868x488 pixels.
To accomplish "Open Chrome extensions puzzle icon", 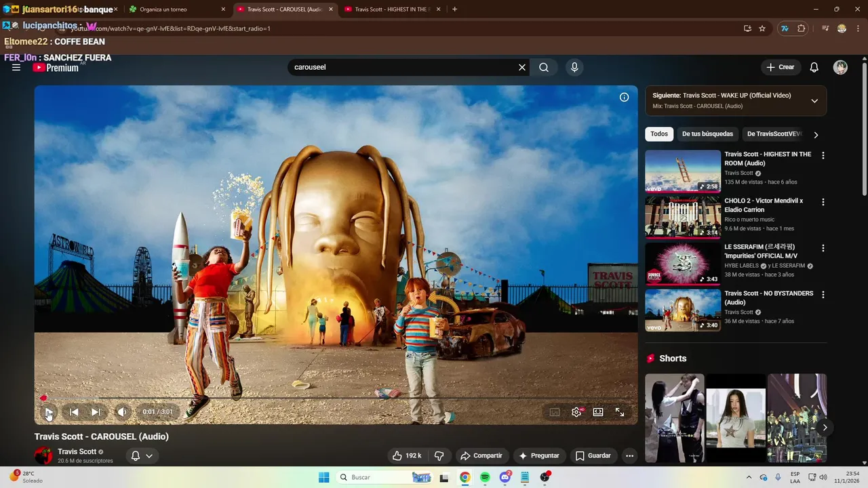I will coord(802,28).
